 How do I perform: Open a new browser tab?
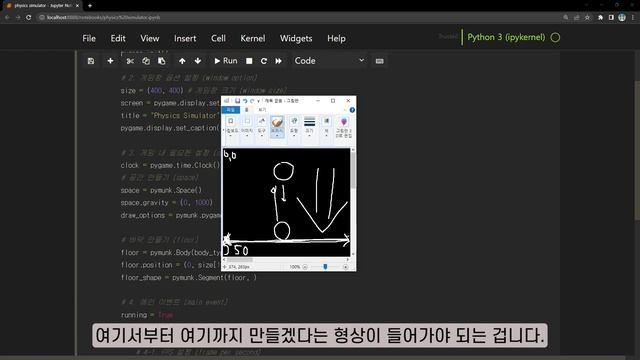point(90,6)
